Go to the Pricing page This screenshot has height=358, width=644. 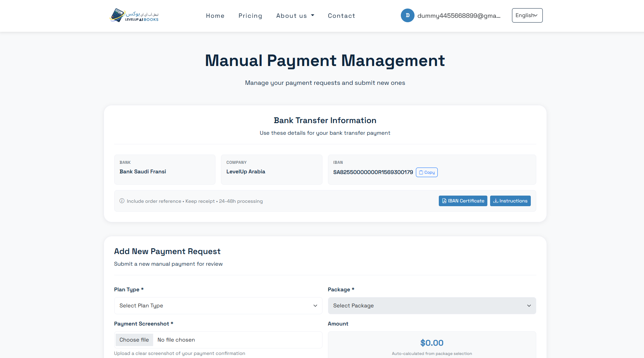click(x=250, y=16)
